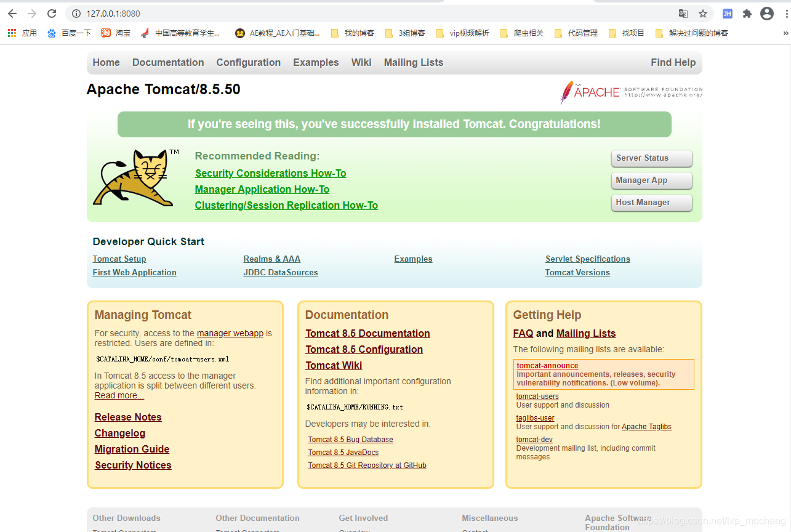791x532 pixels.
Task: Open the 我的博客 bookmark folder
Action: coord(353,33)
